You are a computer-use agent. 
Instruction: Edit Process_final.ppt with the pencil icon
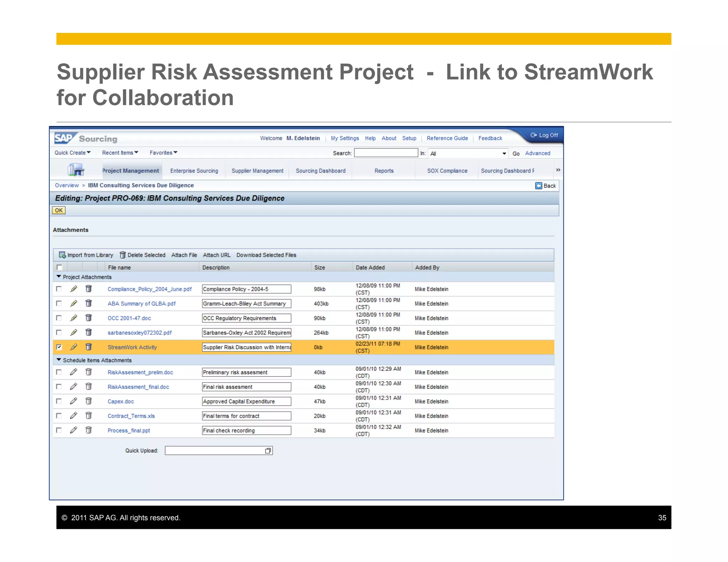[x=74, y=430]
